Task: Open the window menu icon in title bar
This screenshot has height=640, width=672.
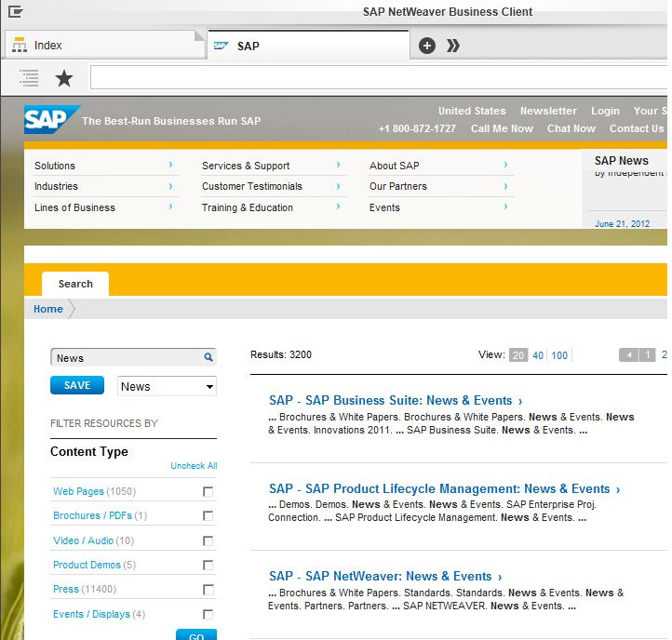Action: click(15, 12)
